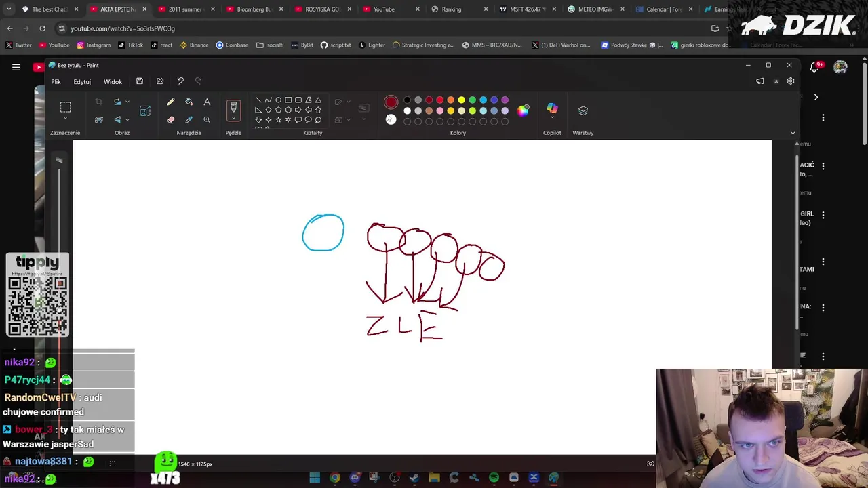Click the YouTube notifications bell
The image size is (868, 488).
(x=815, y=67)
